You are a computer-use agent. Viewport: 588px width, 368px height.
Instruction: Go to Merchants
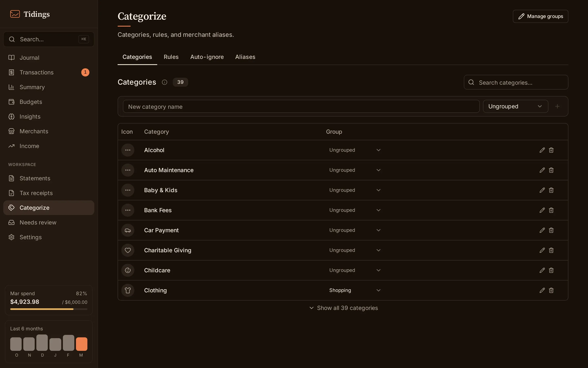[49, 131]
